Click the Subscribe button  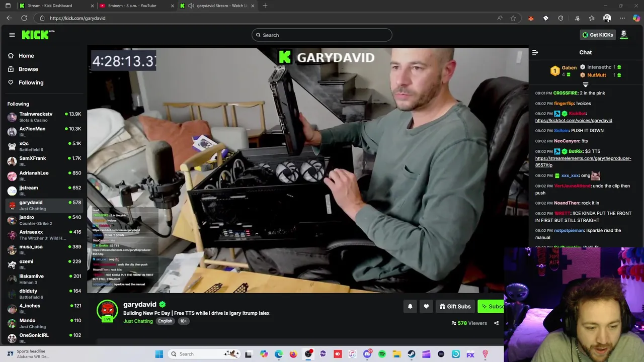point(491,306)
